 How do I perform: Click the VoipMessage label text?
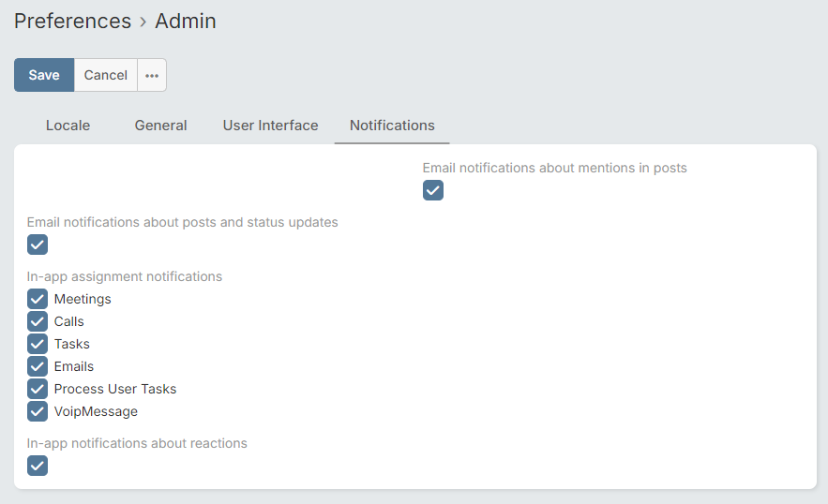coord(96,411)
